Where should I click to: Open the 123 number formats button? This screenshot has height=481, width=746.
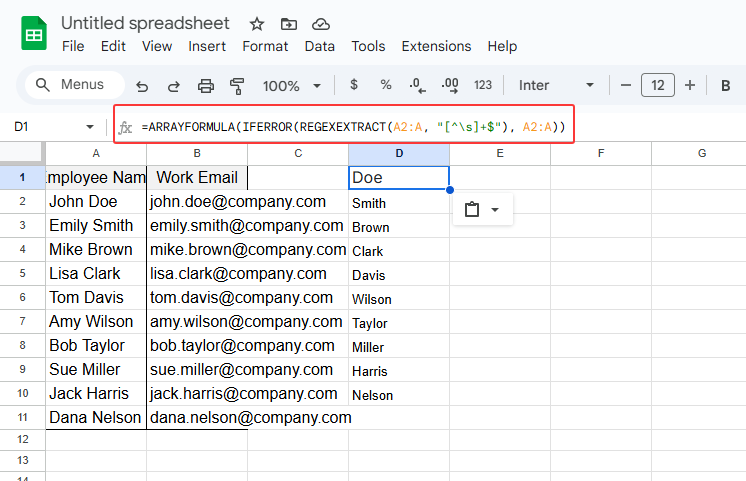483,85
